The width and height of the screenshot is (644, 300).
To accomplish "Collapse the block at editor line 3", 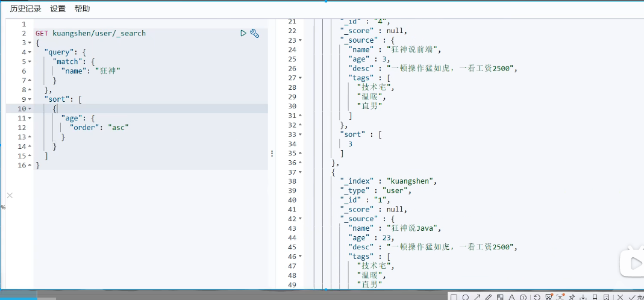I will (30, 43).
